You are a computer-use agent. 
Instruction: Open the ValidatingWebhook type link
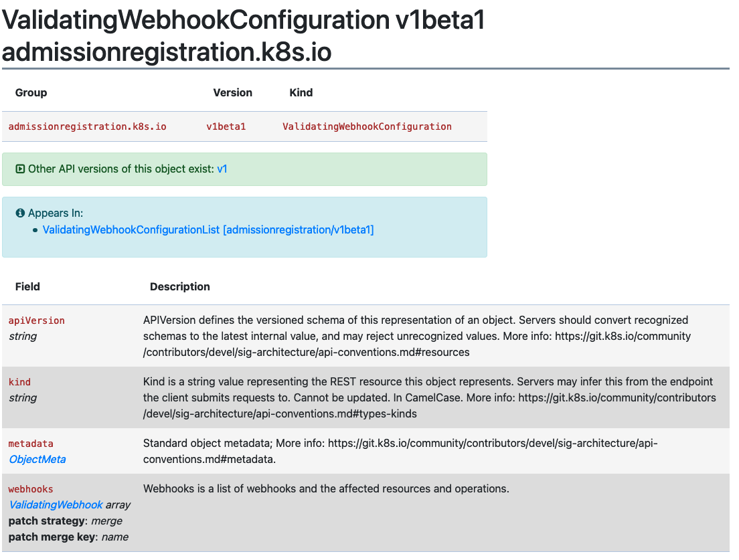(x=56, y=505)
